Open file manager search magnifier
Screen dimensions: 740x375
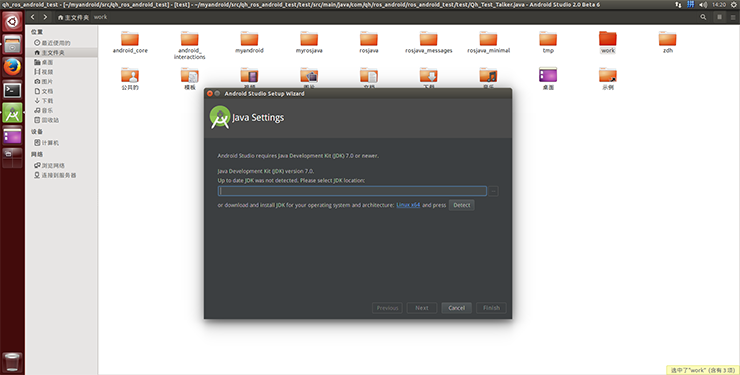click(703, 17)
